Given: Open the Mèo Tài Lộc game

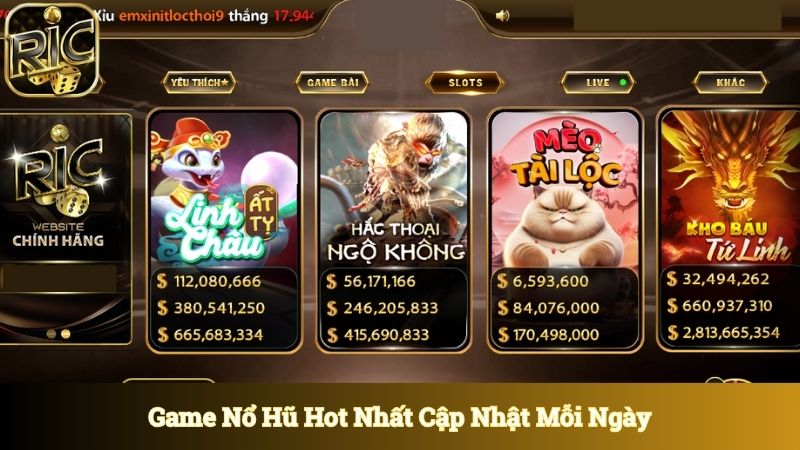Looking at the screenshot, I should click(564, 189).
